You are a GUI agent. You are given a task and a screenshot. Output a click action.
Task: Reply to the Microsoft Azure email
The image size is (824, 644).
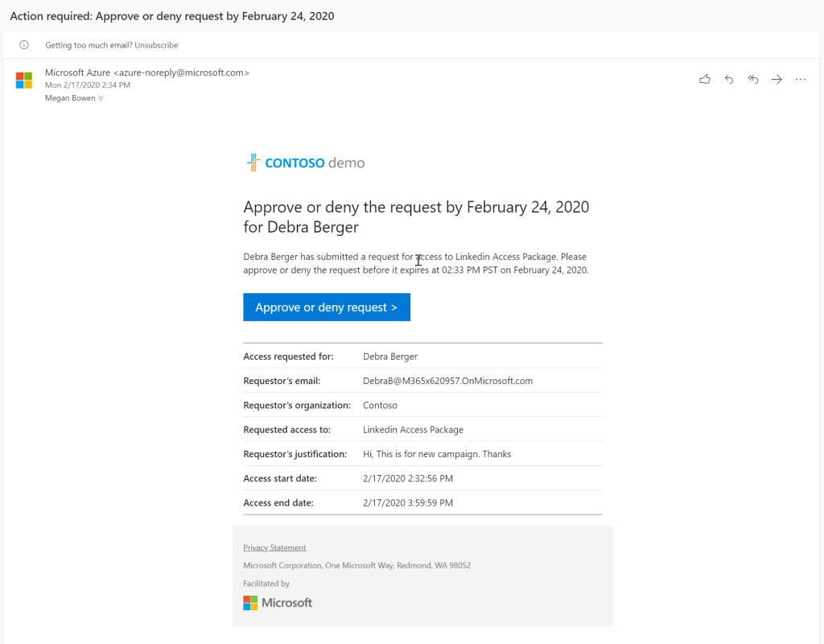[x=729, y=79]
